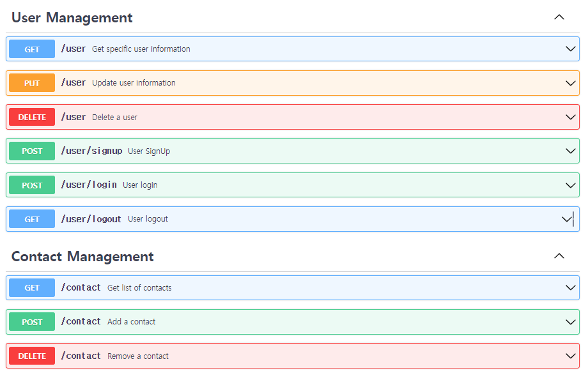Expand the DELETE /user row arrow

tap(570, 117)
